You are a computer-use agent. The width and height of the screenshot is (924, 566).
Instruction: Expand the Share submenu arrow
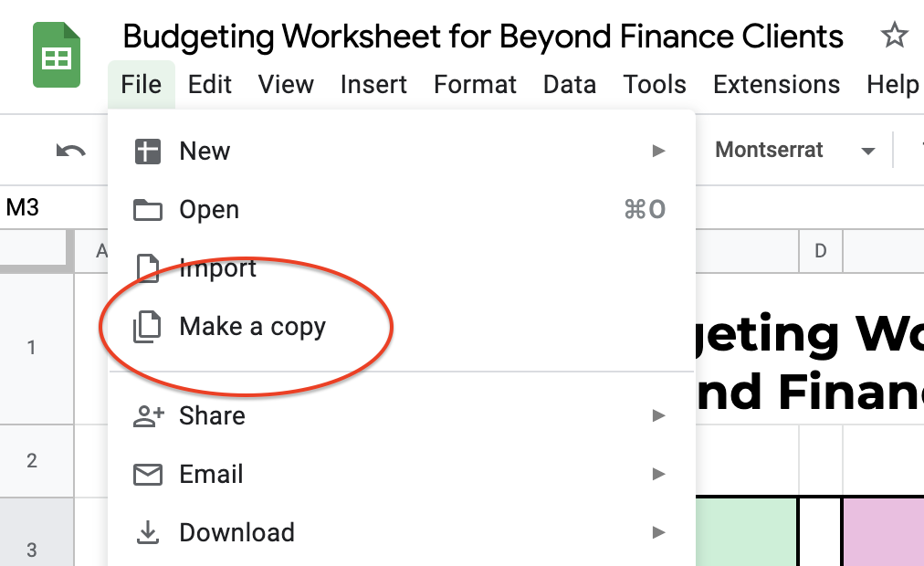[659, 415]
